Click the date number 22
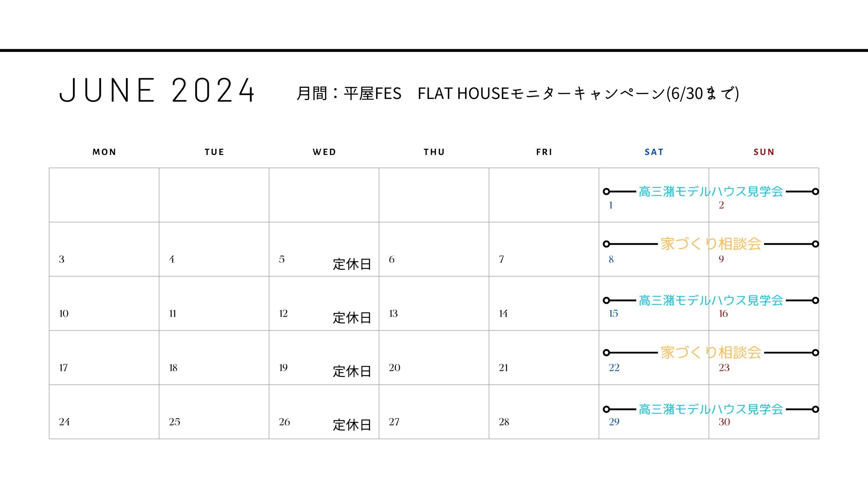 click(x=614, y=368)
